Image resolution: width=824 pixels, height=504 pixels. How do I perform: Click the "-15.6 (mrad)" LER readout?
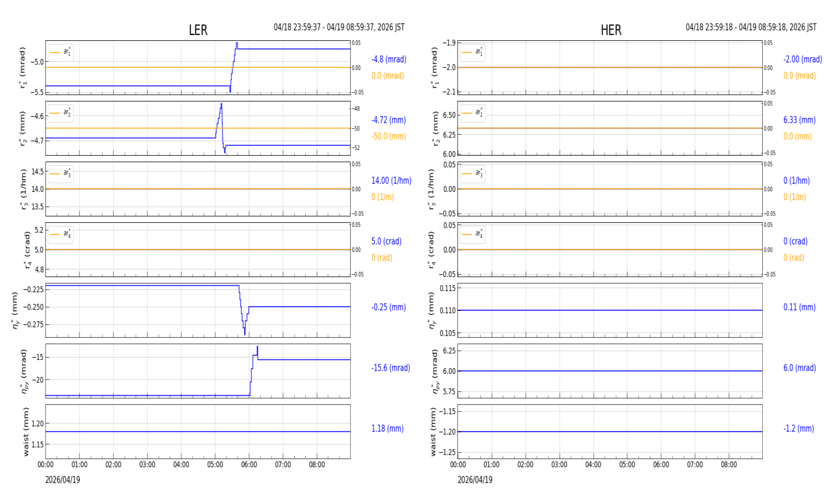391,368
